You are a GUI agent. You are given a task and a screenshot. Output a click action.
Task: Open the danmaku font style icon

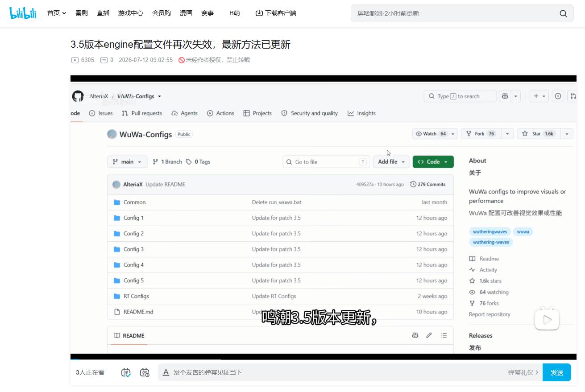click(x=166, y=372)
